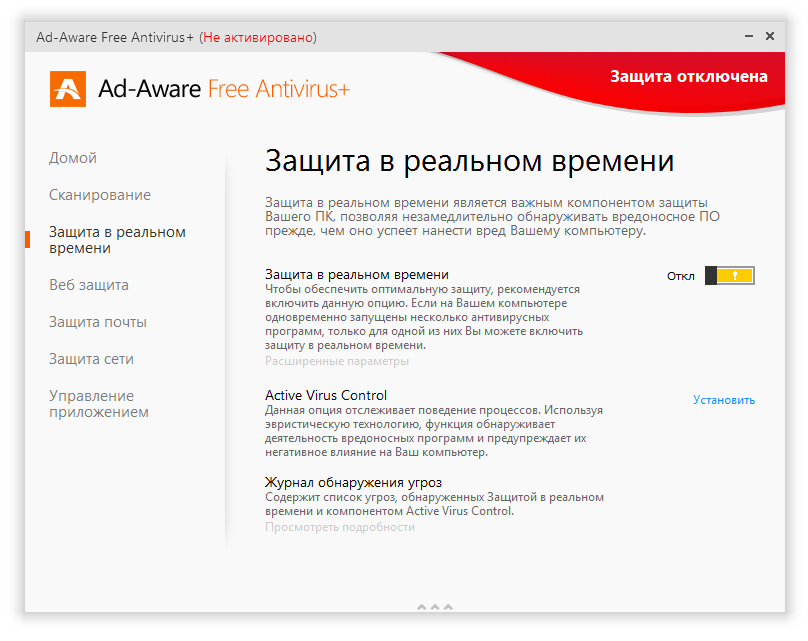Click the Установить link for Active Virus Control

[723, 400]
